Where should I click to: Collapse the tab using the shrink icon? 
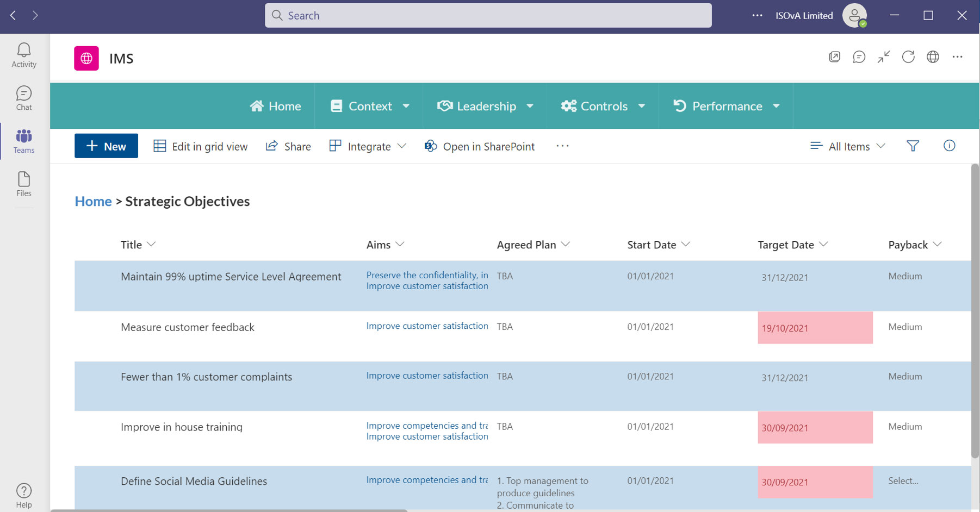883,57
